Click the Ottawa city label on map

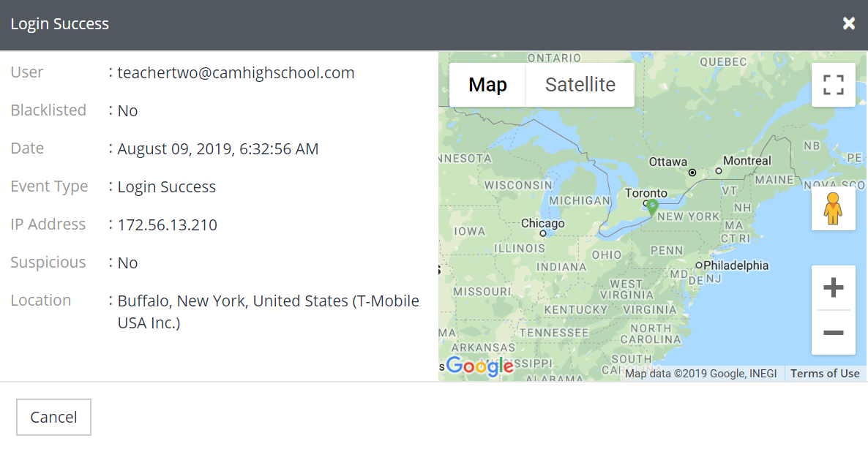pyautogui.click(x=667, y=162)
